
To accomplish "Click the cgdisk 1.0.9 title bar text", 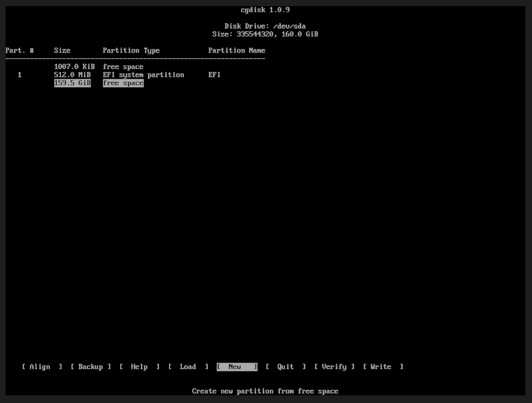I will point(265,9).
